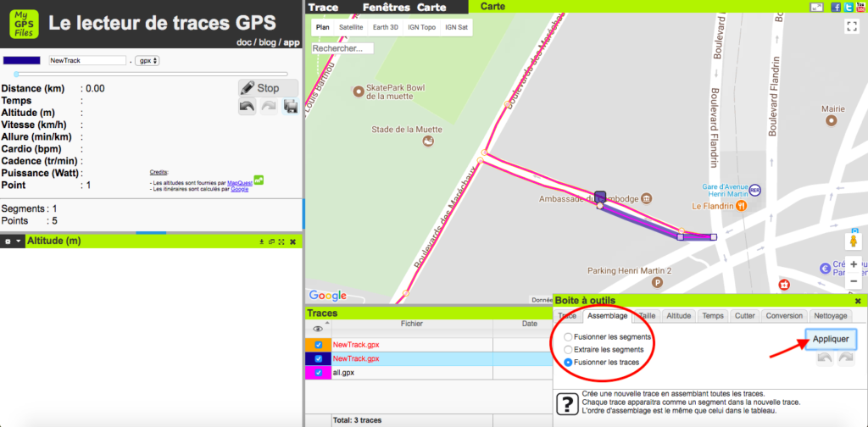Image resolution: width=868 pixels, height=427 pixels.
Task: Switch map to Satellite view
Action: 351,27
